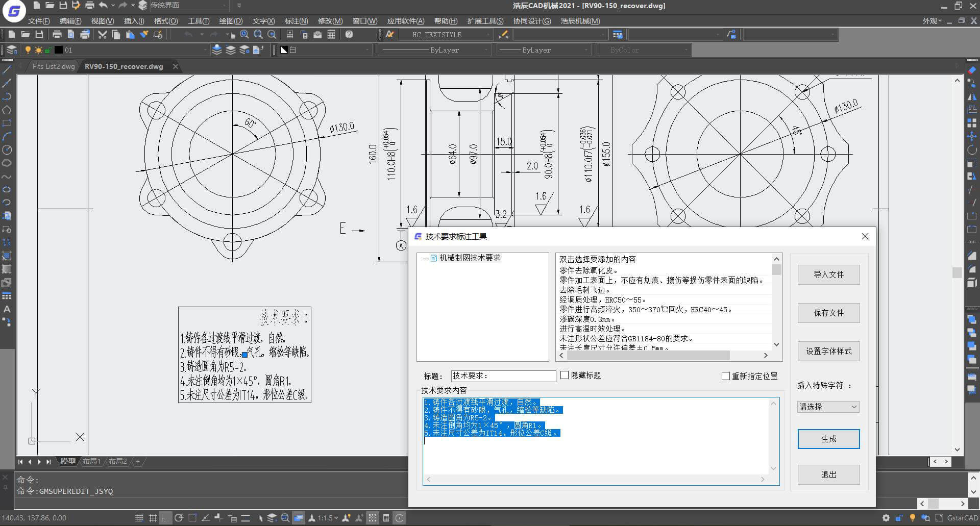This screenshot has width=980, height=526.
Task: Open the 浩辰机械(M) menu
Action: (x=580, y=21)
